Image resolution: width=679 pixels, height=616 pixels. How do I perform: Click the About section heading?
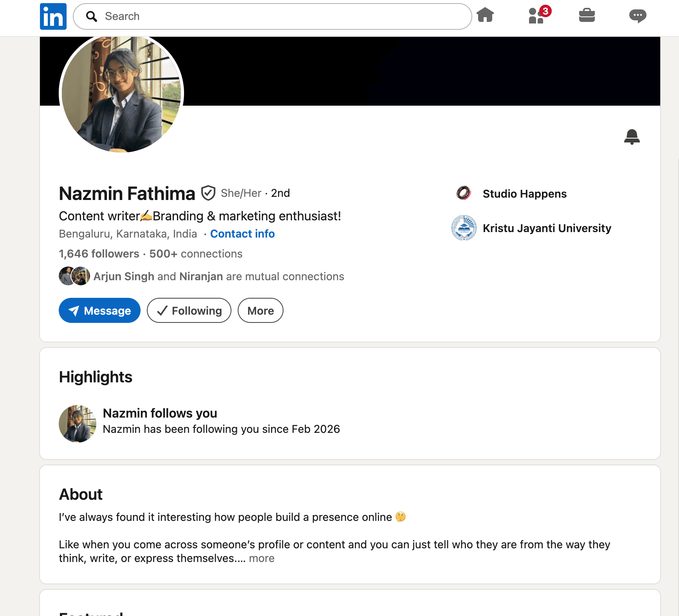click(x=81, y=494)
